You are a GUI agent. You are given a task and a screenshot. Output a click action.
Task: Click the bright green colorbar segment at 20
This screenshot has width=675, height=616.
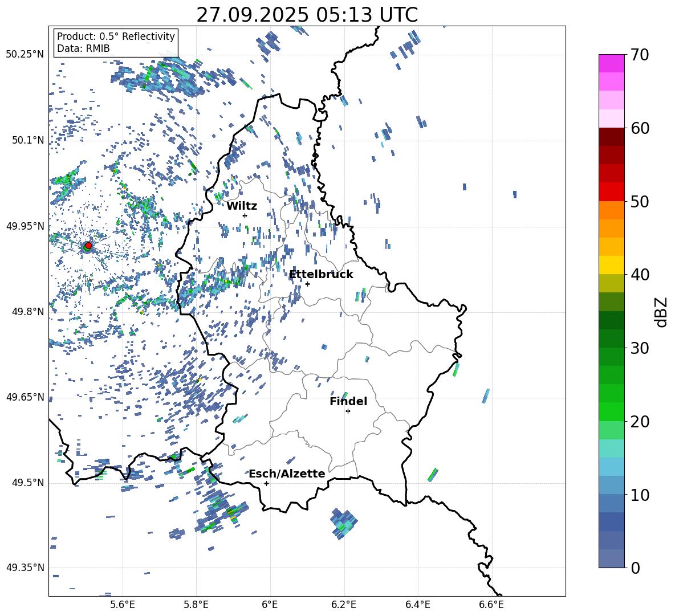(x=612, y=411)
